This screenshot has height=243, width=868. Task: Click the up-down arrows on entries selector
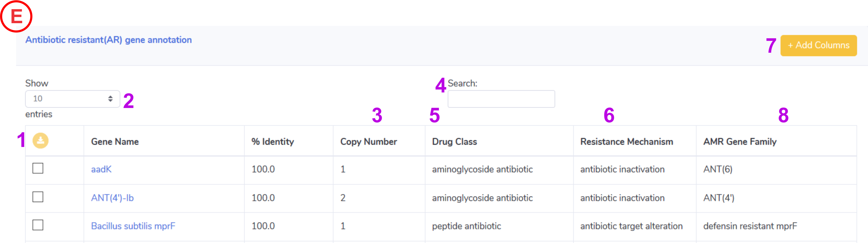click(x=110, y=99)
